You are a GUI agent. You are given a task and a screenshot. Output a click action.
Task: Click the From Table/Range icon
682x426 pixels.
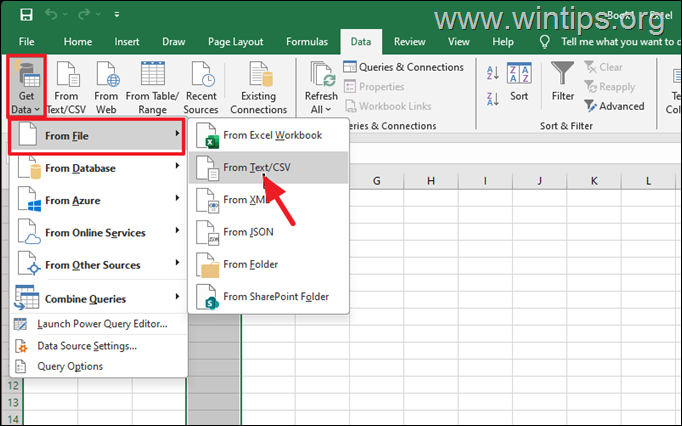coord(151,77)
